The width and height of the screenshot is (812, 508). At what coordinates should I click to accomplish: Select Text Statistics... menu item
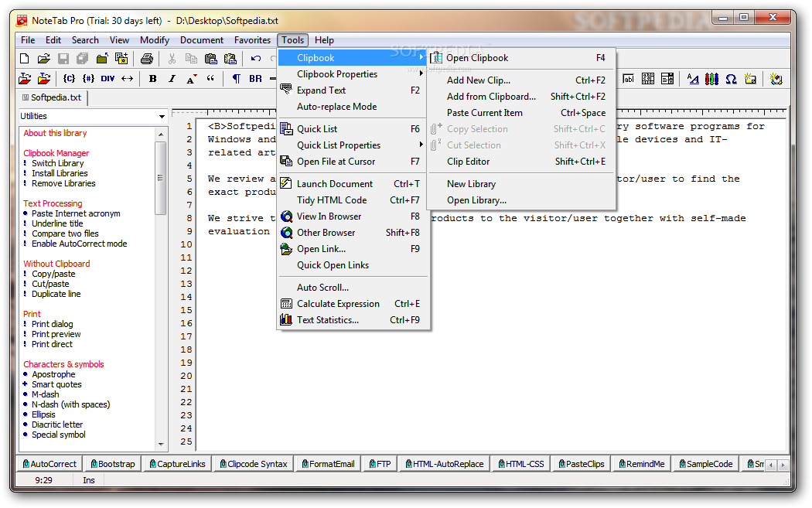click(353, 320)
